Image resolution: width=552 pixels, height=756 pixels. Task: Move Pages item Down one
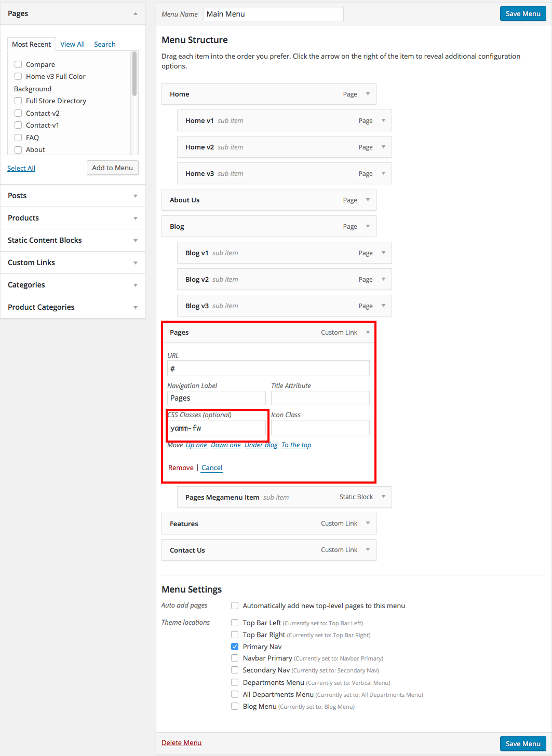[226, 445]
